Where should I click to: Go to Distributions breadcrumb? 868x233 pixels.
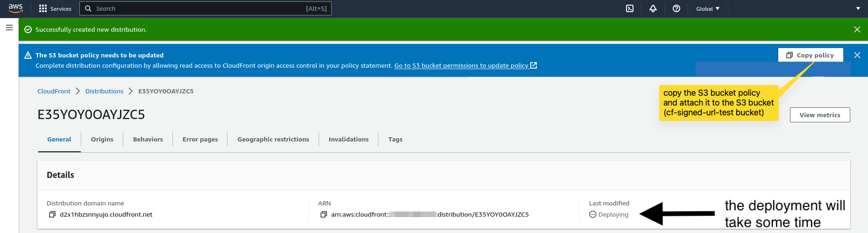click(x=104, y=91)
